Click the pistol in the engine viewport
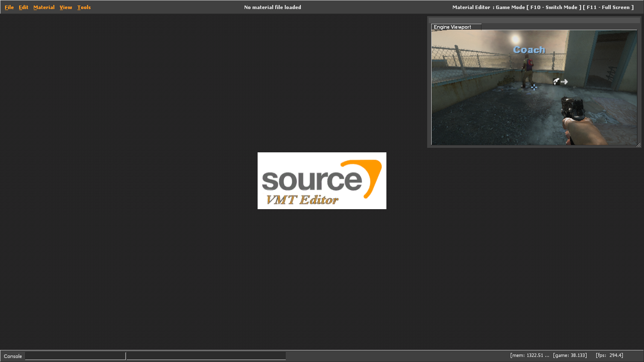The height and width of the screenshot is (362, 644). [574, 109]
